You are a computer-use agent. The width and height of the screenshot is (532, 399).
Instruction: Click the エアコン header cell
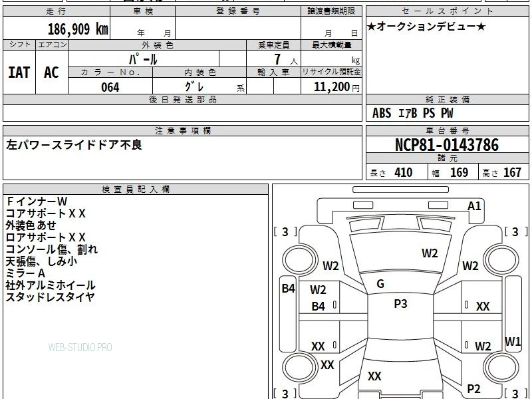coord(52,45)
